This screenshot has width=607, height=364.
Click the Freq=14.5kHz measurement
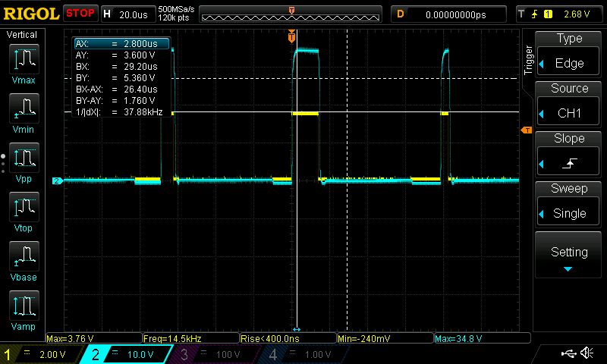pos(191,338)
